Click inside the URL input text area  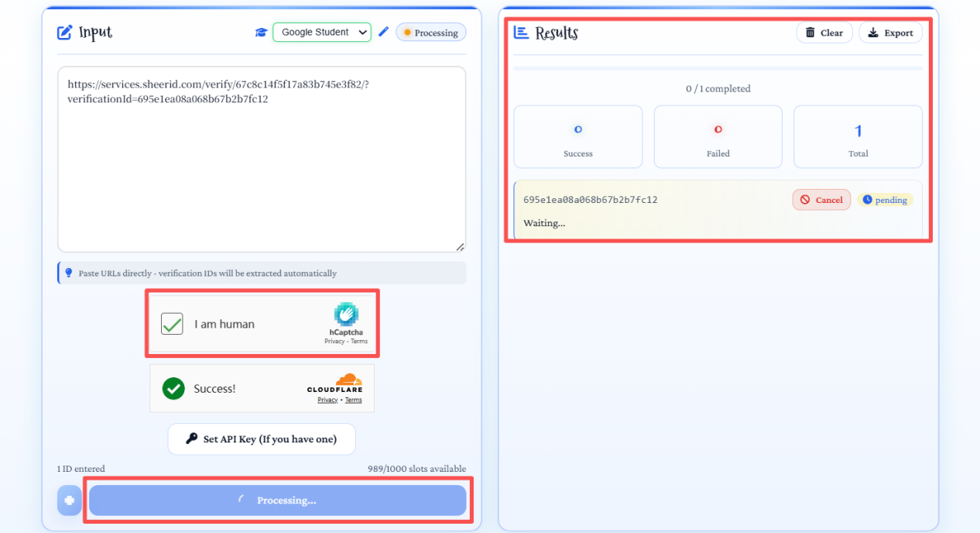(262, 159)
